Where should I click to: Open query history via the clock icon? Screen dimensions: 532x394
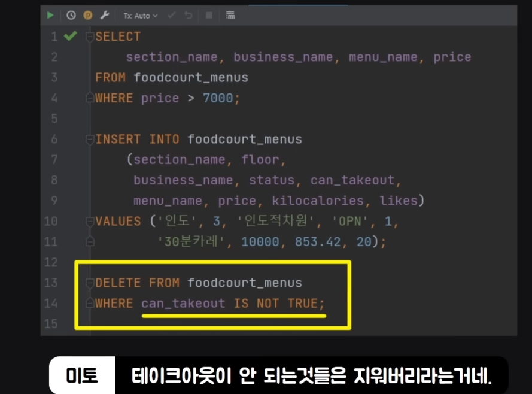point(71,16)
